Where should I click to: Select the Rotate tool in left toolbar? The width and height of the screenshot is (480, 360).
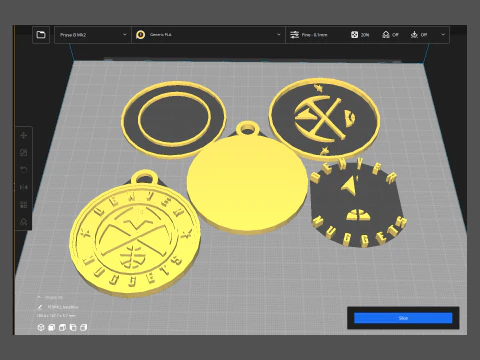[x=24, y=170]
